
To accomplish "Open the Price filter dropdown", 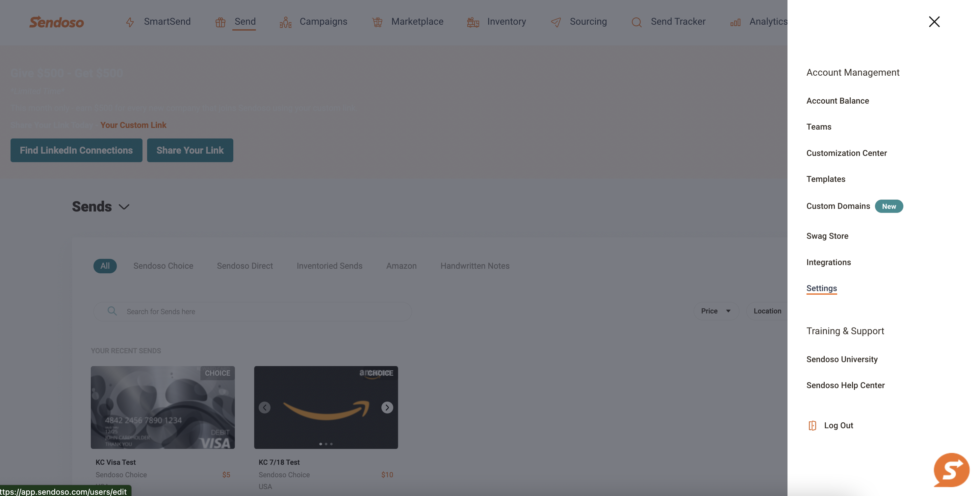I will click(716, 311).
